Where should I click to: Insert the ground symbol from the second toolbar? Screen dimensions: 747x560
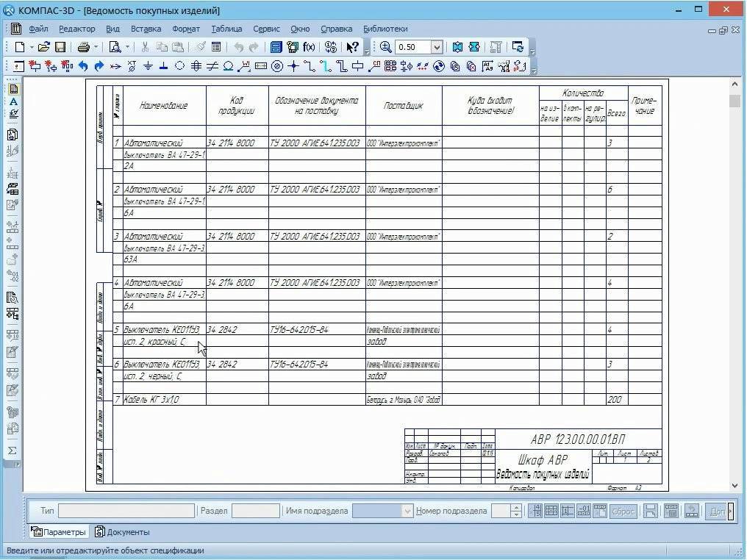point(149,66)
